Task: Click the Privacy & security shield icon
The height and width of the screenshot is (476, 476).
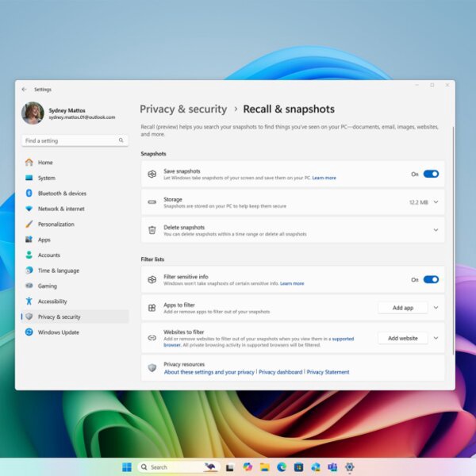Action: coord(29,317)
